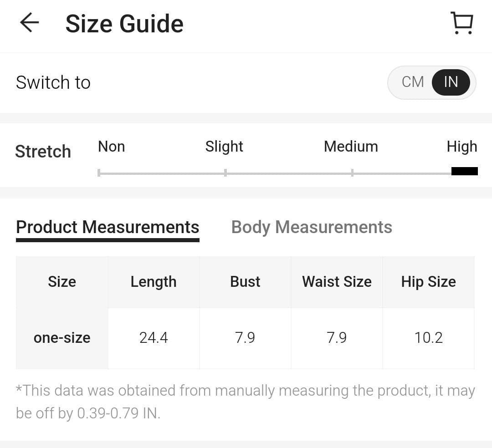Click the Bust column header
Image resolution: width=492 pixels, height=448 pixels.
pos(245,282)
